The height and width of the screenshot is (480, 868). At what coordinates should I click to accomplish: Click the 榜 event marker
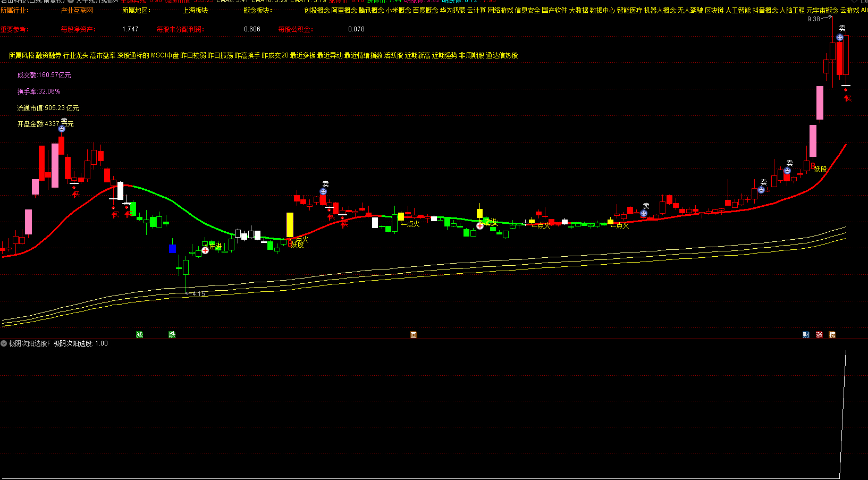[x=832, y=334]
